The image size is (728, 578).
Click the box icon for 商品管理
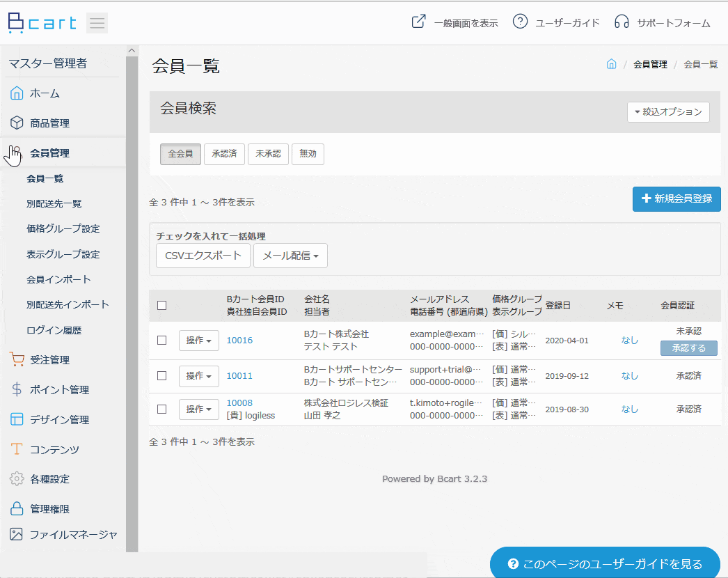click(x=17, y=123)
